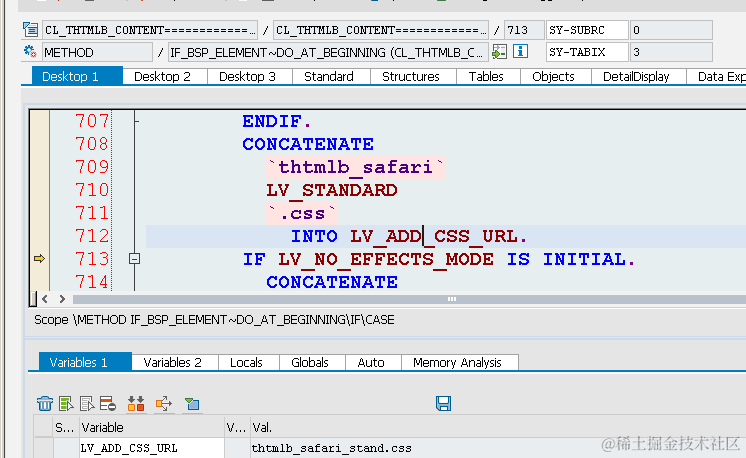Select the Variables 2 tab

point(173,362)
